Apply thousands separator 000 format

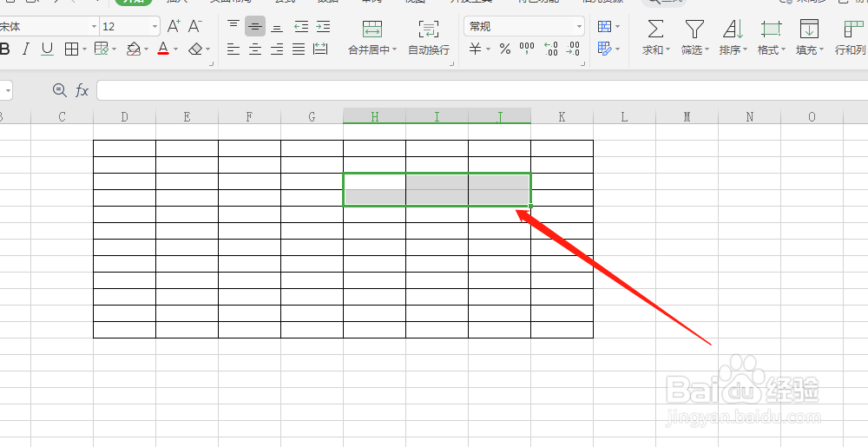click(527, 49)
